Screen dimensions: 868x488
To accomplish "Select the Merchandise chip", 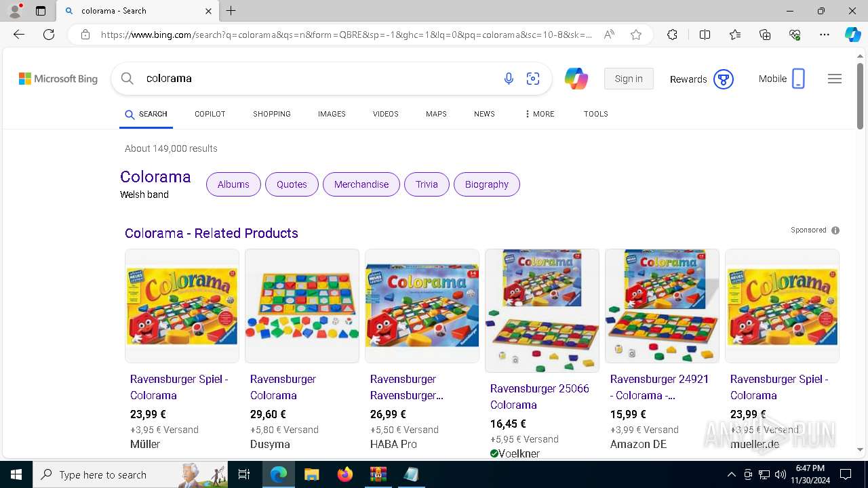I will [361, 184].
